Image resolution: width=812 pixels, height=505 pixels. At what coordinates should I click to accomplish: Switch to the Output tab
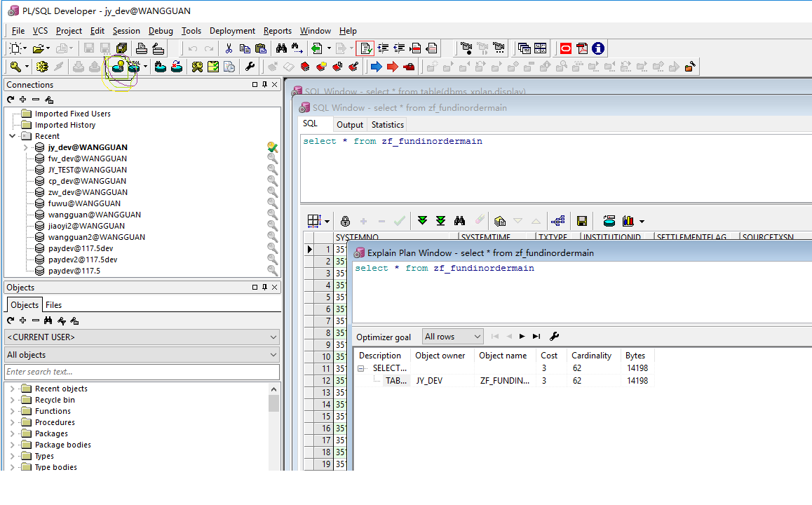pos(350,125)
